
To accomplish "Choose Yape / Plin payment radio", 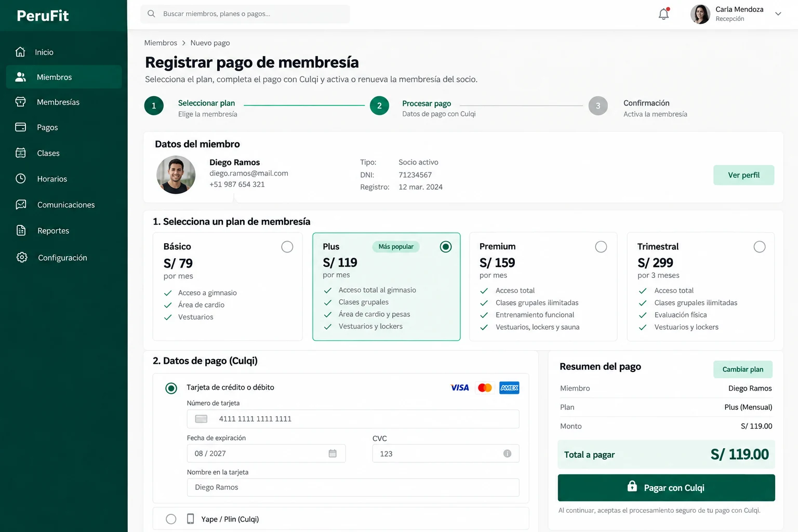I will 171,519.
